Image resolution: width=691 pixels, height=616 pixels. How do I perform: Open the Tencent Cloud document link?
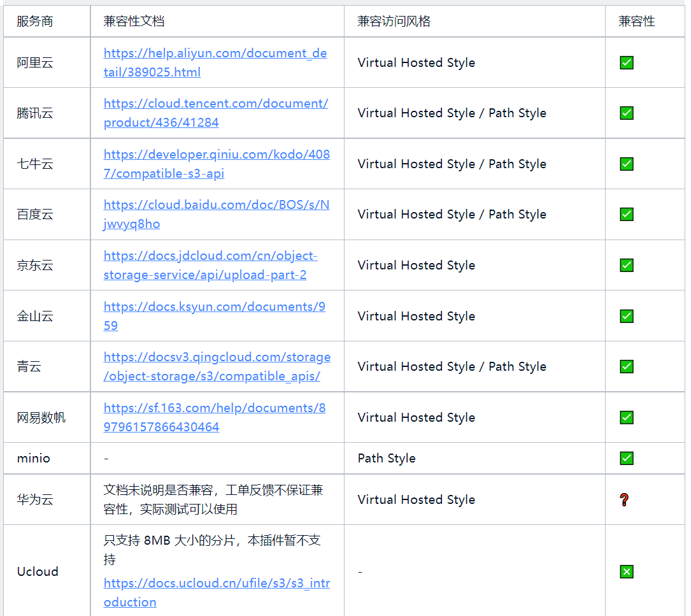point(216,113)
